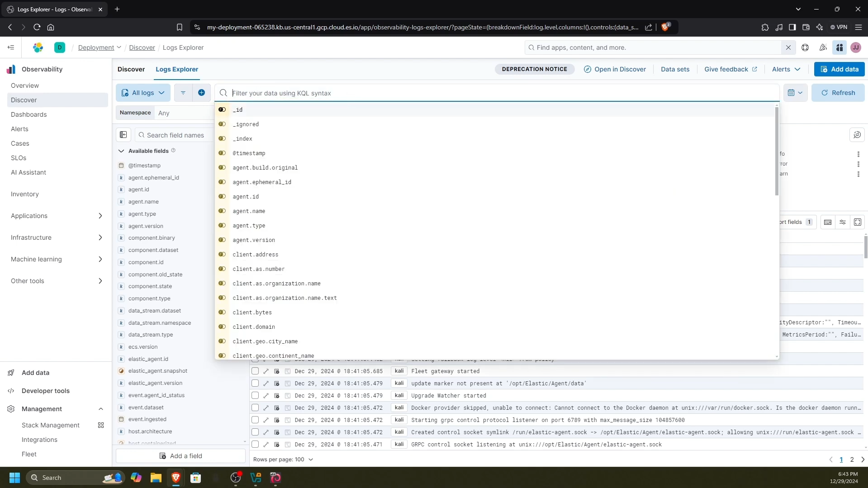Click the Give feedback link

click(x=731, y=69)
